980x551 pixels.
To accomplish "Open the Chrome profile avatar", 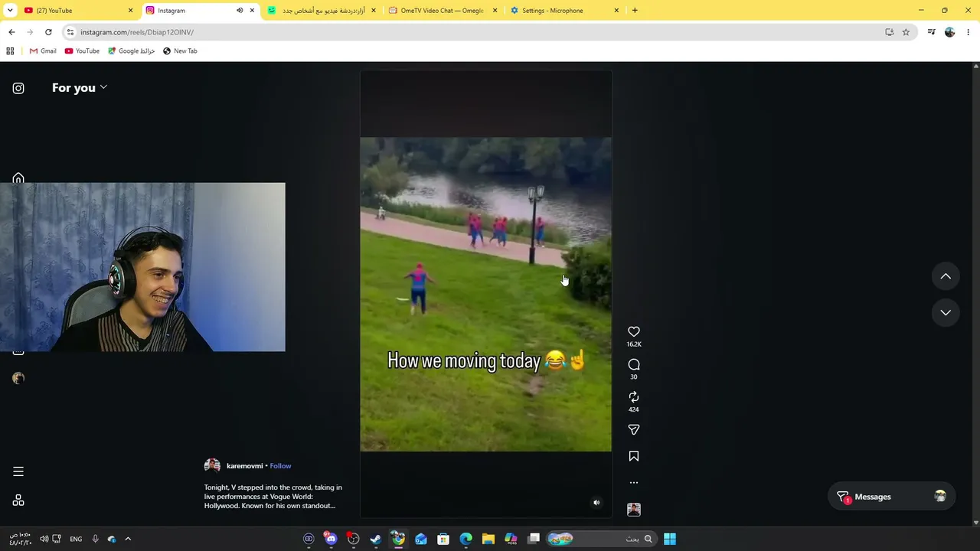I will point(950,32).
